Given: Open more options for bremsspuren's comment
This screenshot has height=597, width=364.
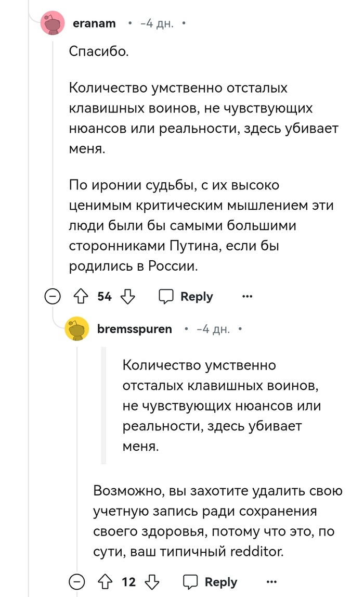Looking at the screenshot, I should pos(271,582).
